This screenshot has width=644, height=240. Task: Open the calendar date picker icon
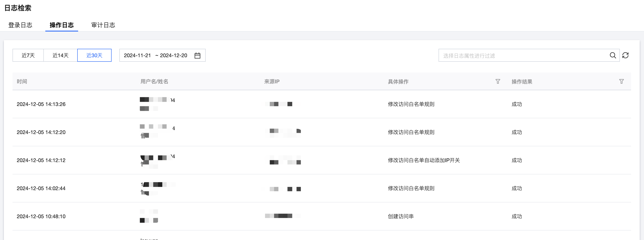(x=197, y=55)
